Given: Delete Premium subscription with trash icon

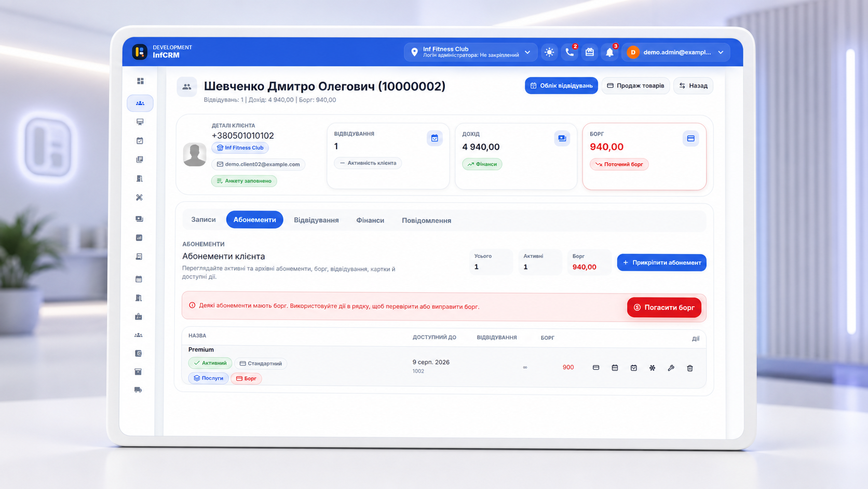Looking at the screenshot, I should 690,368.
